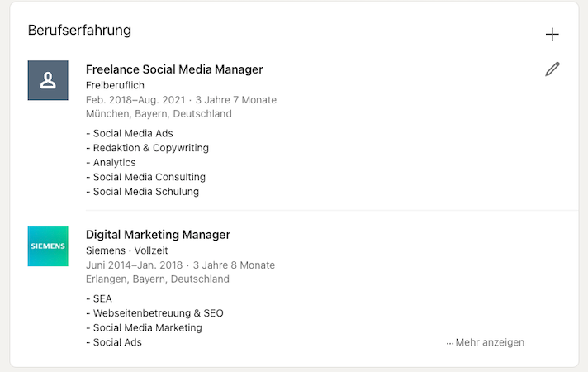
Task: Click the Berufserfahrung section heading
Action: pos(79,31)
